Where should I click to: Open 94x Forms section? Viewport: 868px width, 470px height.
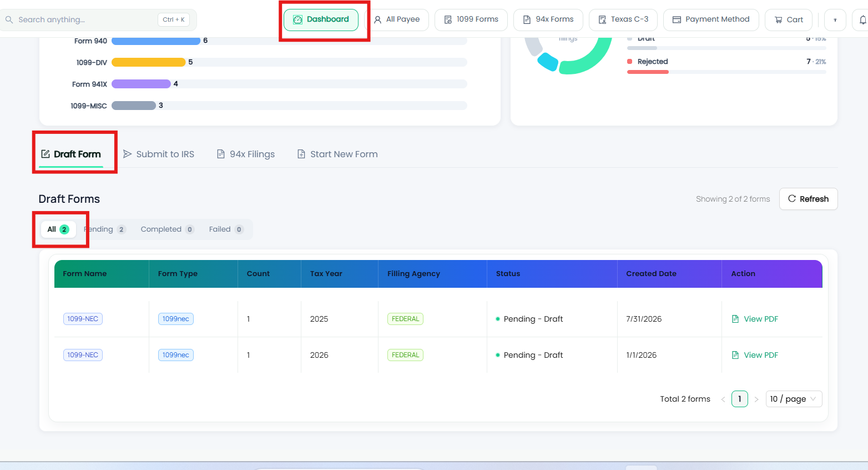548,20
